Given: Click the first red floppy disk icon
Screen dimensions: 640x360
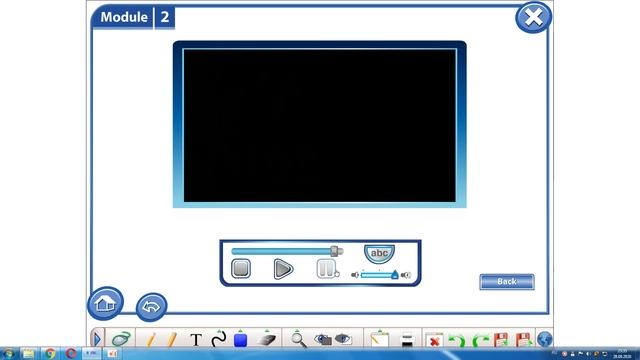Looking at the screenshot, I should coord(501,340).
